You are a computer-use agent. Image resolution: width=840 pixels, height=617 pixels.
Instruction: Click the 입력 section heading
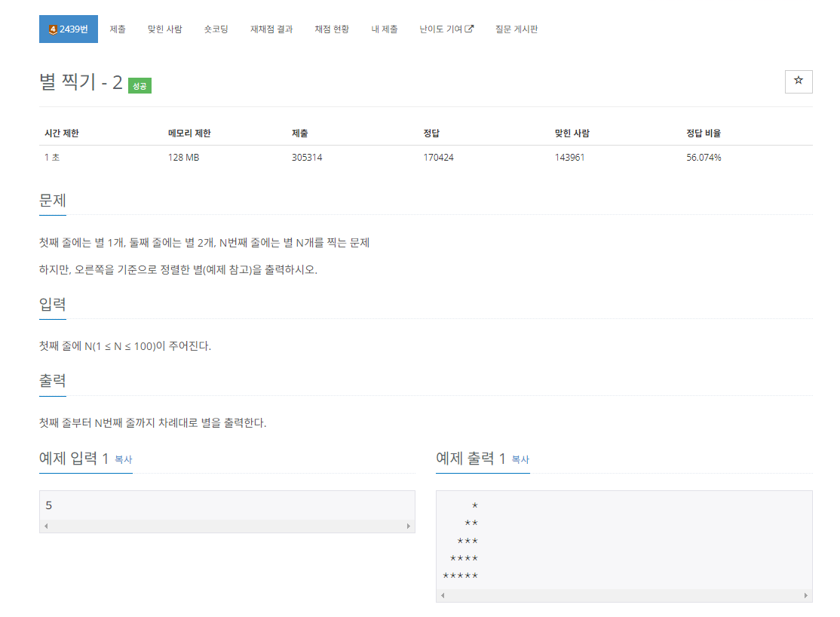[x=53, y=305]
